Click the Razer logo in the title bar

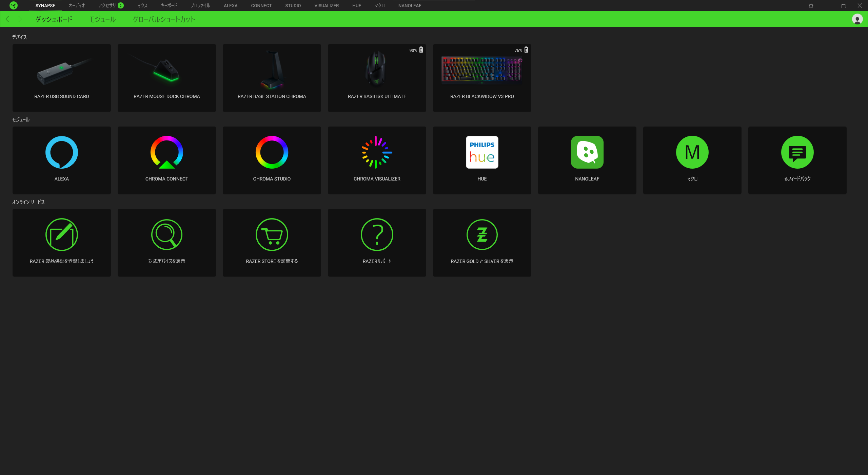coord(13,5)
